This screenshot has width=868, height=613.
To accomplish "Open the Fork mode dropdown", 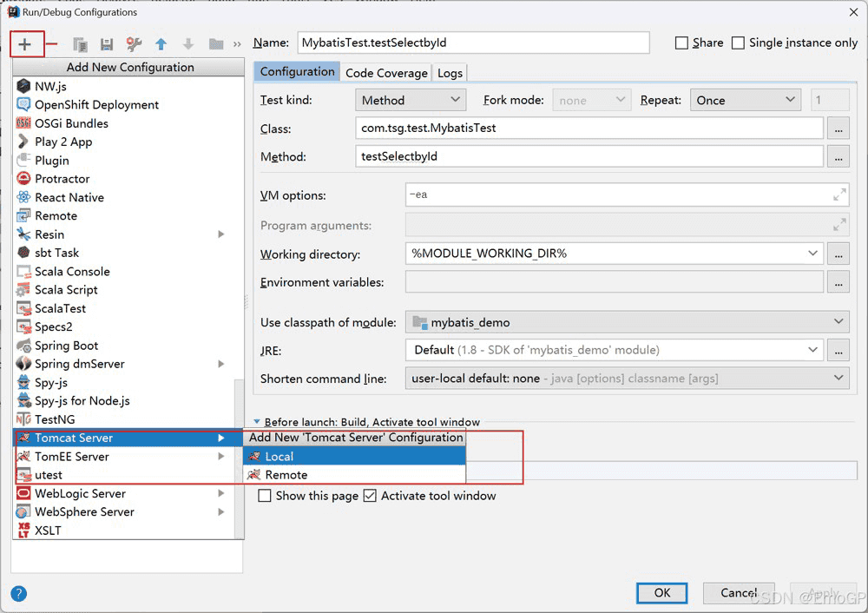I will coord(591,100).
